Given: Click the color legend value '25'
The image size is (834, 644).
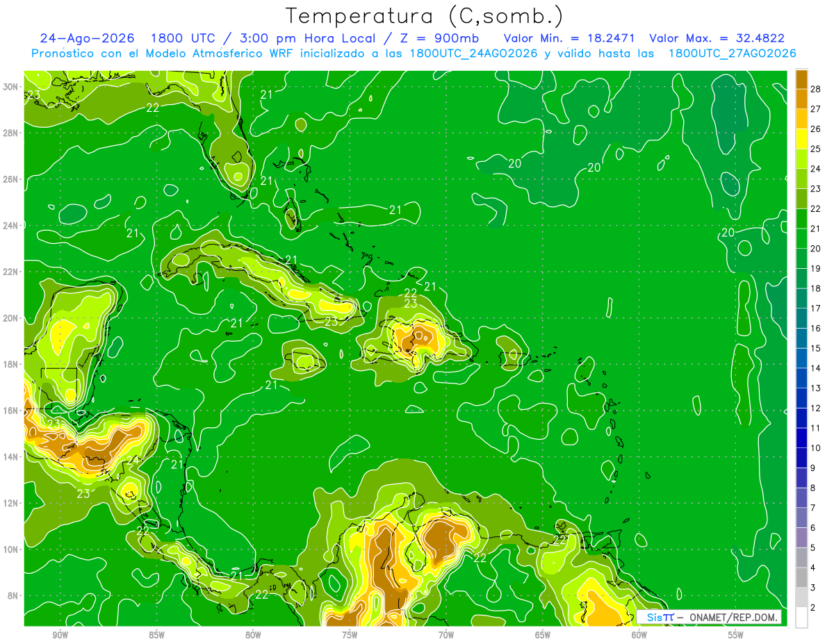Looking at the screenshot, I should pyautogui.click(x=816, y=149).
